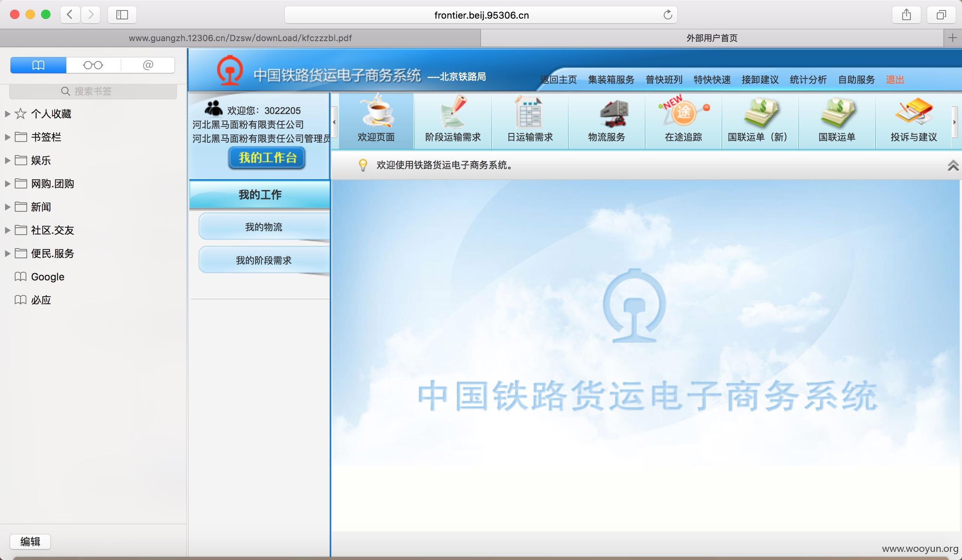962x560 pixels.
Task: Click the users icon beside 欢迎您
Action: point(213,109)
